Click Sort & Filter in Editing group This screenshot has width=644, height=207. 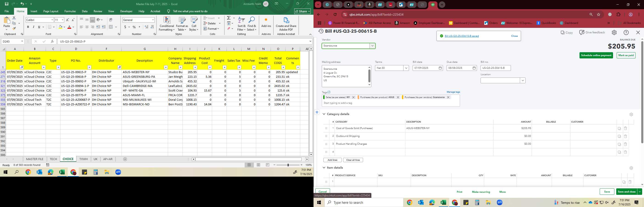tap(241, 24)
